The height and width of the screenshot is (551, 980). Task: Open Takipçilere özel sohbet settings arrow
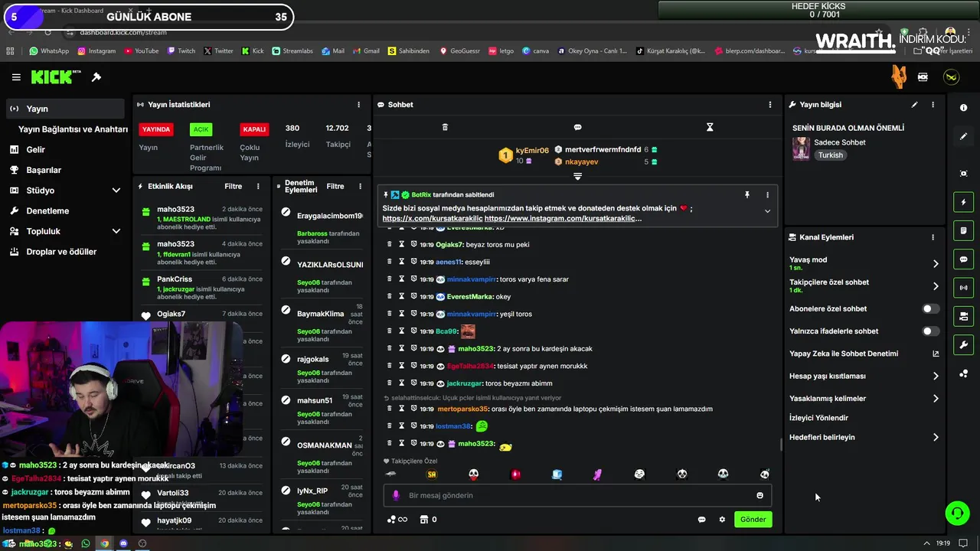936,286
